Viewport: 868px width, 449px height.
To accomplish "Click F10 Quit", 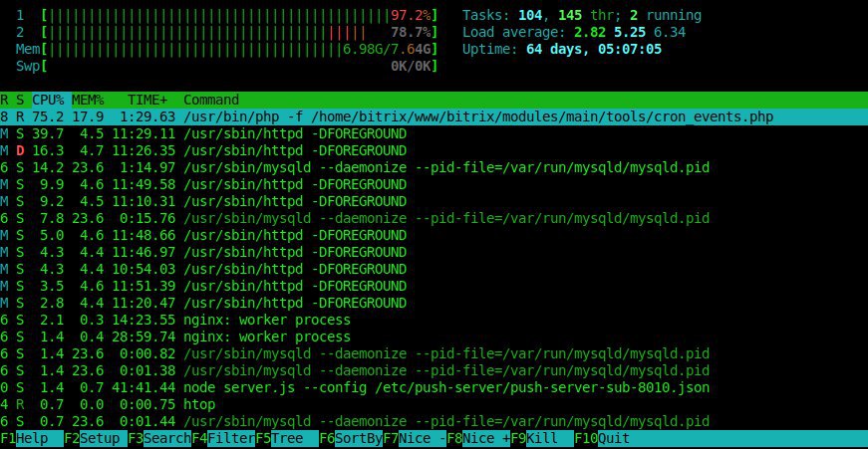I will tap(602, 438).
